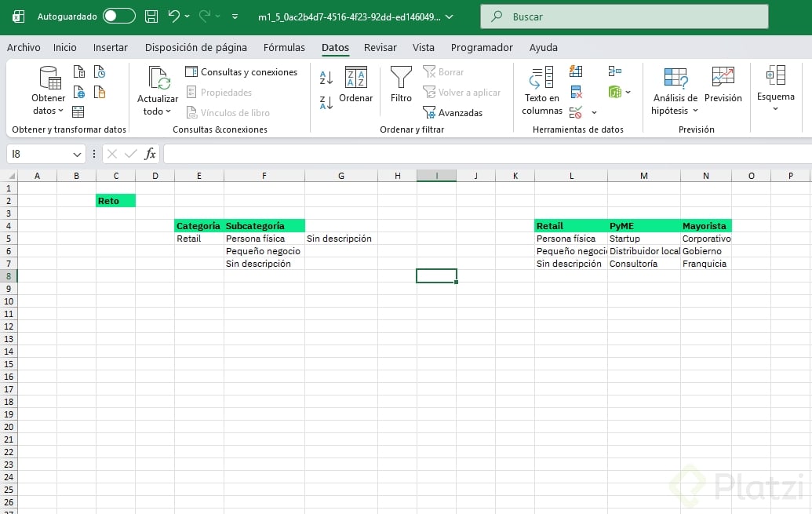Sort descending with the Z-A icon

click(326, 102)
